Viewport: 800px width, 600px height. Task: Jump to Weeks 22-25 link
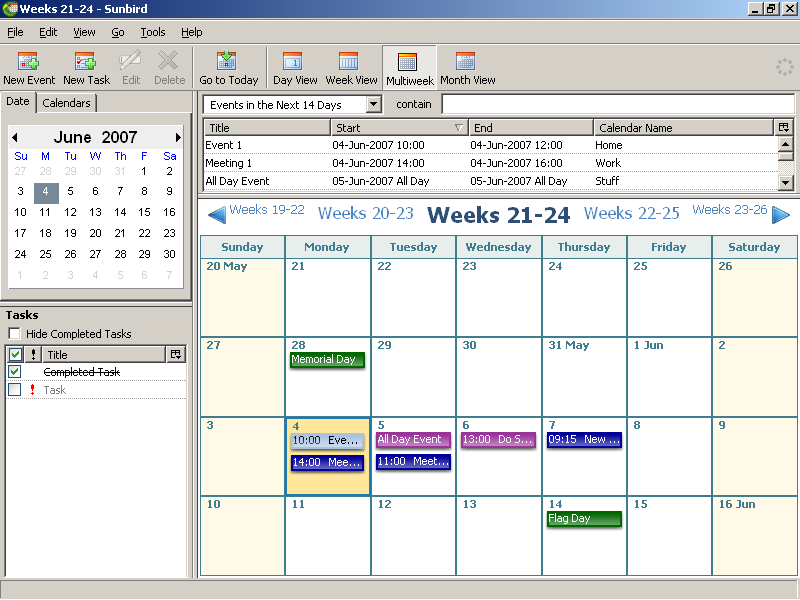pos(631,213)
